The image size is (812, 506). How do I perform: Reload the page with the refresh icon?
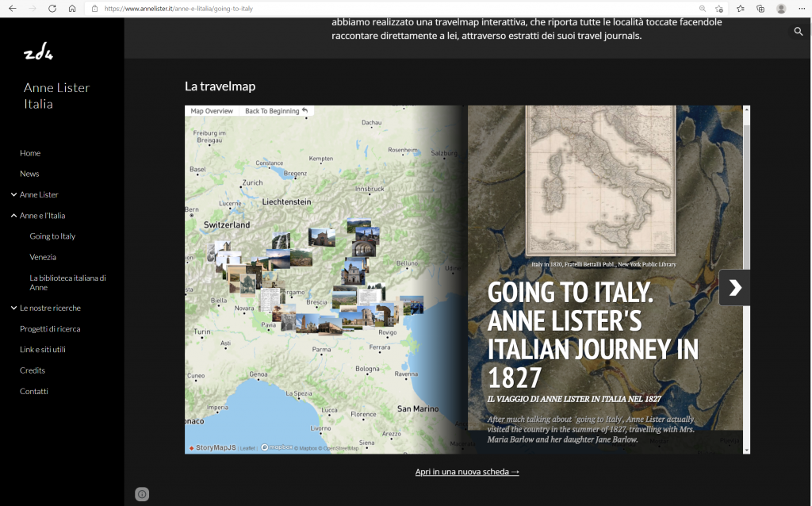click(52, 9)
